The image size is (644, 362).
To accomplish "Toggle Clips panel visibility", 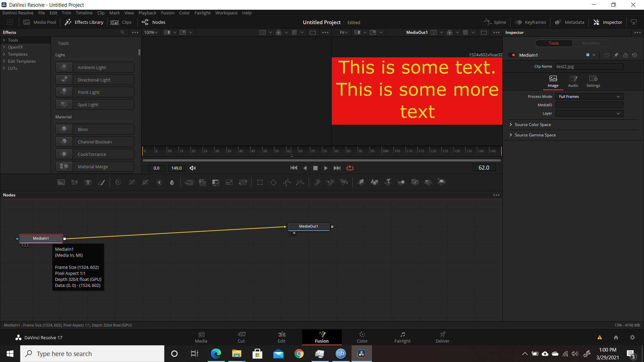I will point(121,22).
